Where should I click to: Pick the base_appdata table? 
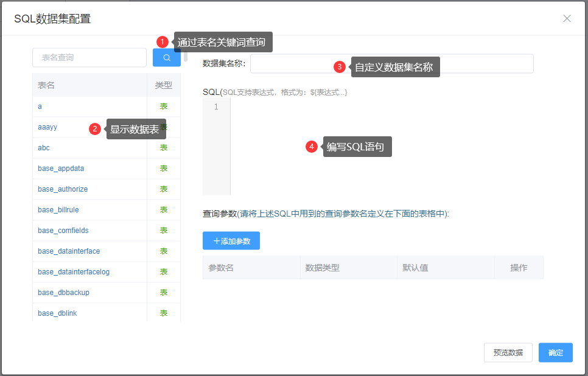61,169
